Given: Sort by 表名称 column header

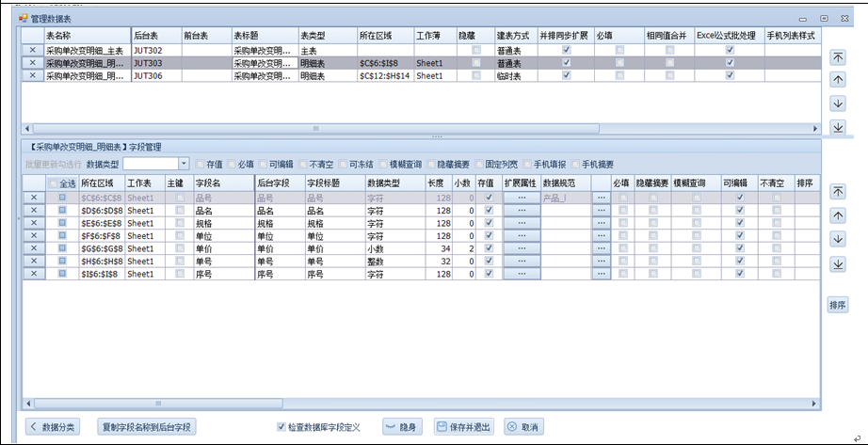Looking at the screenshot, I should click(x=85, y=35).
